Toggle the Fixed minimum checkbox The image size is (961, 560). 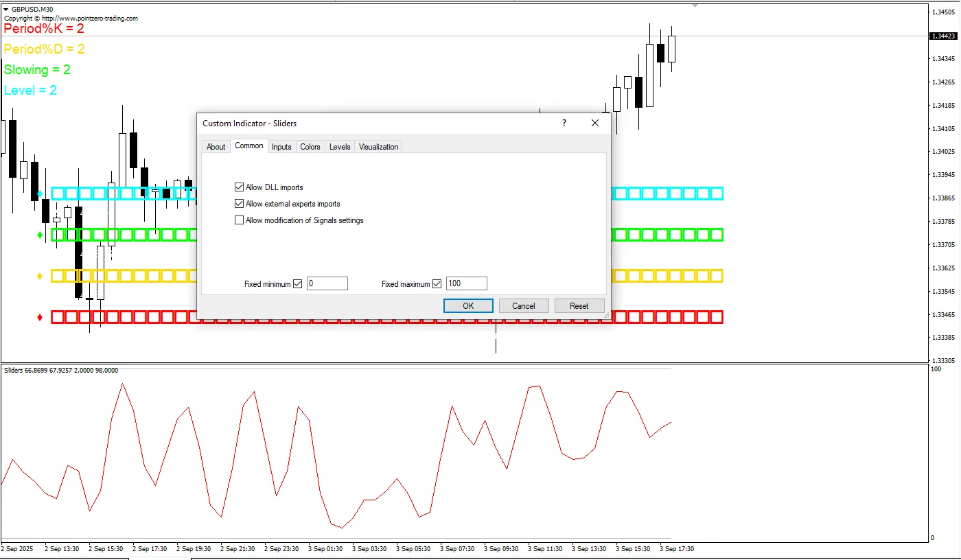coord(298,284)
